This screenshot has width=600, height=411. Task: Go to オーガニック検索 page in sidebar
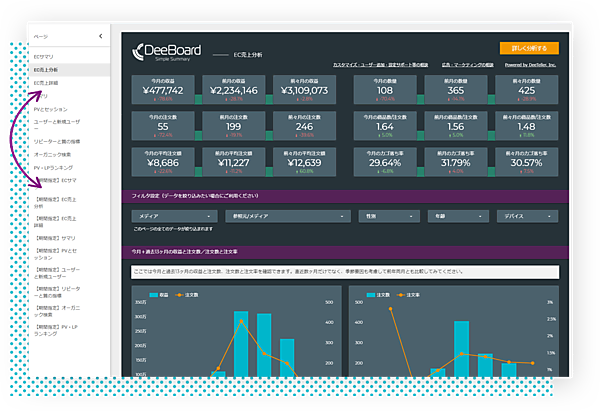tap(55, 154)
